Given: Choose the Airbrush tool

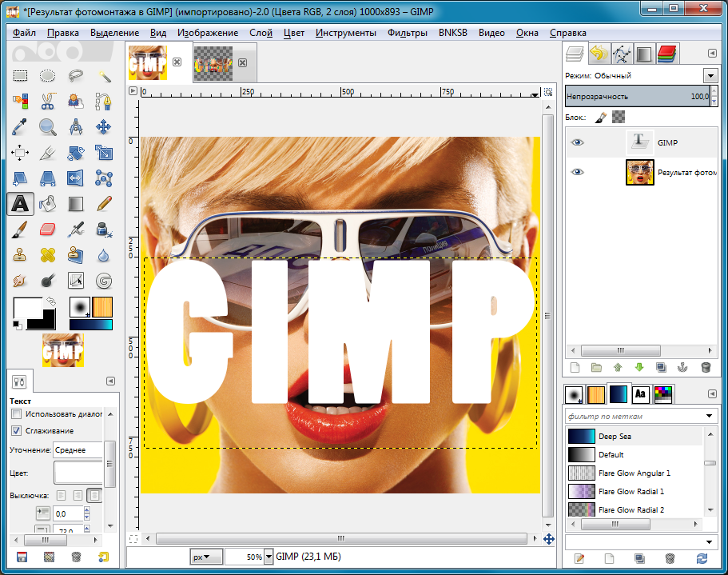Looking at the screenshot, I should pos(75,229).
